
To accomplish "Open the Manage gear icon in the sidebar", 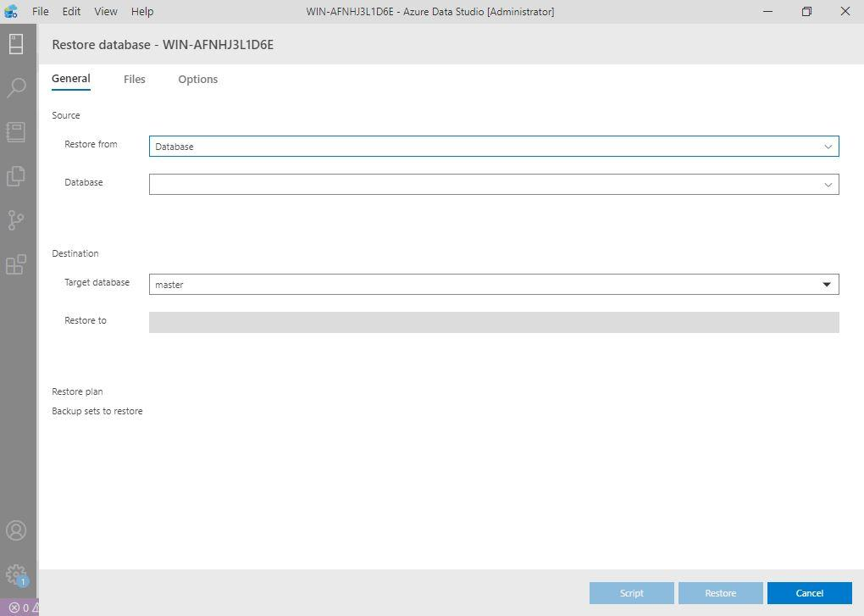I will (16, 574).
